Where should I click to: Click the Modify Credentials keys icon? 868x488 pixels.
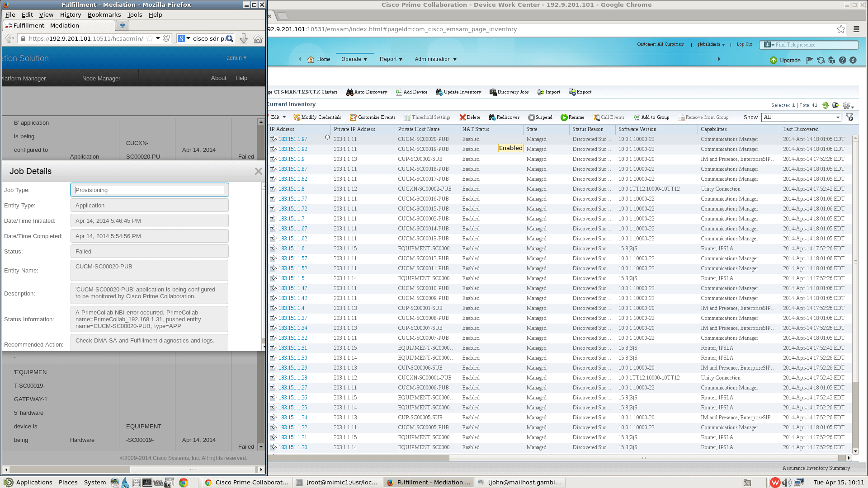point(297,117)
